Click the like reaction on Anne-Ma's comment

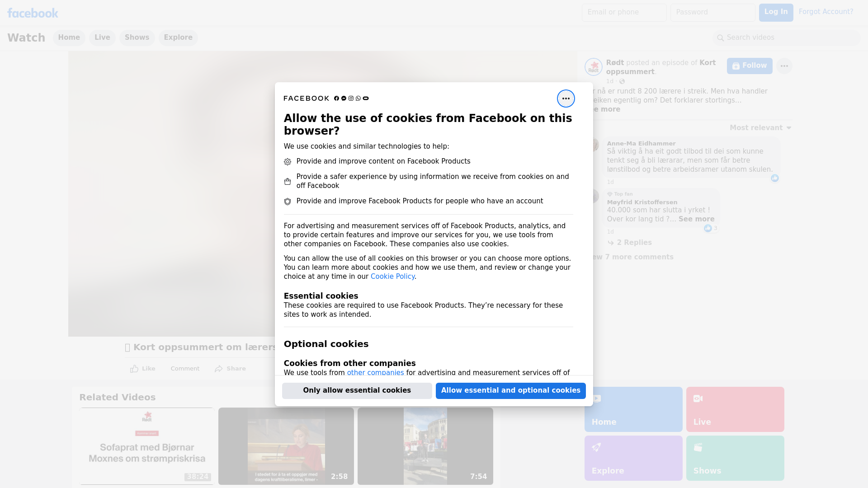point(775,178)
